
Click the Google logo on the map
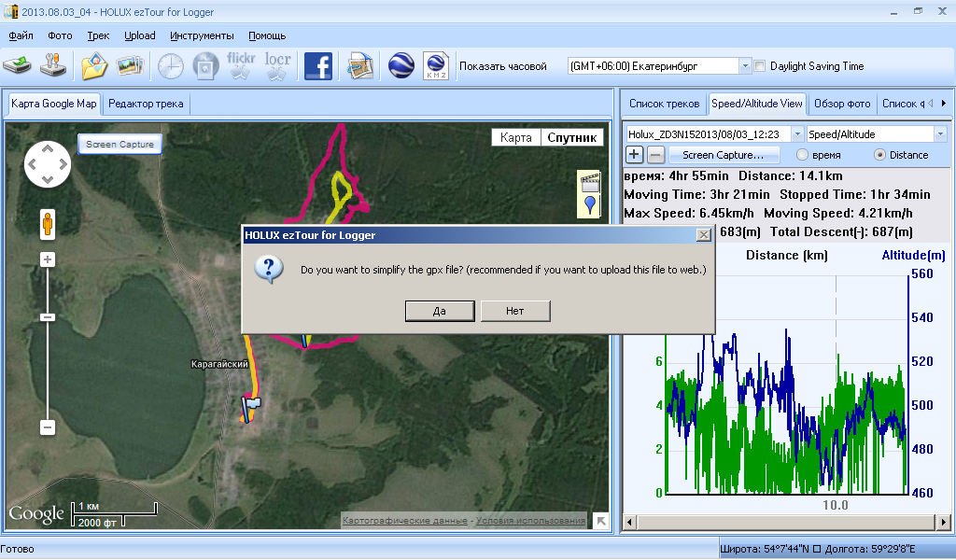click(36, 515)
